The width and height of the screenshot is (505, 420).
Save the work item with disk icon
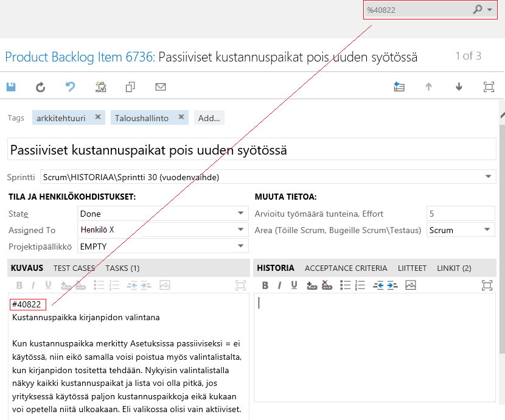(11, 87)
